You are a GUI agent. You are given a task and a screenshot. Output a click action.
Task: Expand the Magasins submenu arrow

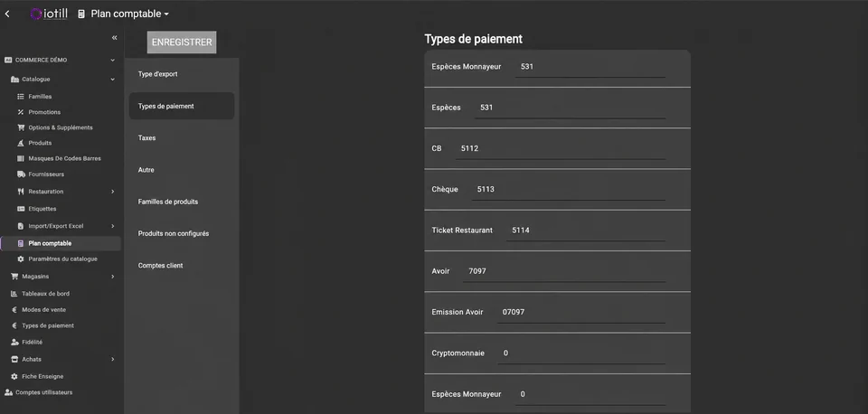(112, 277)
